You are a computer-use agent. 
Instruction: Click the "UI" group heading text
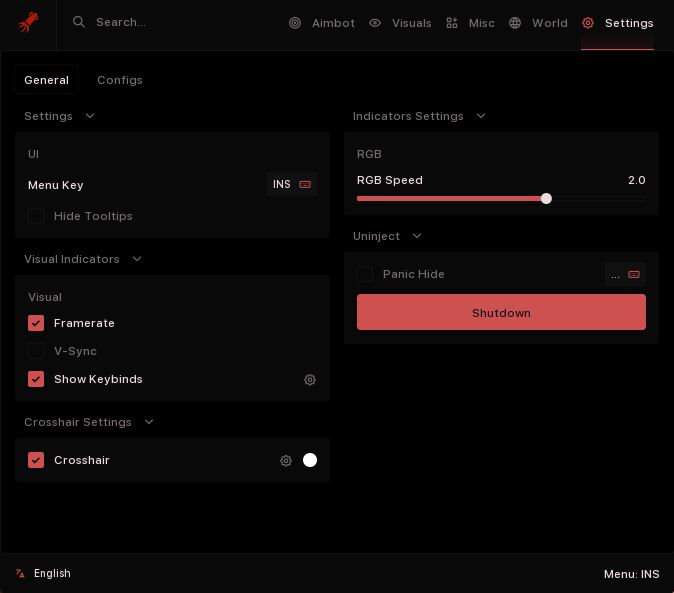(34, 154)
